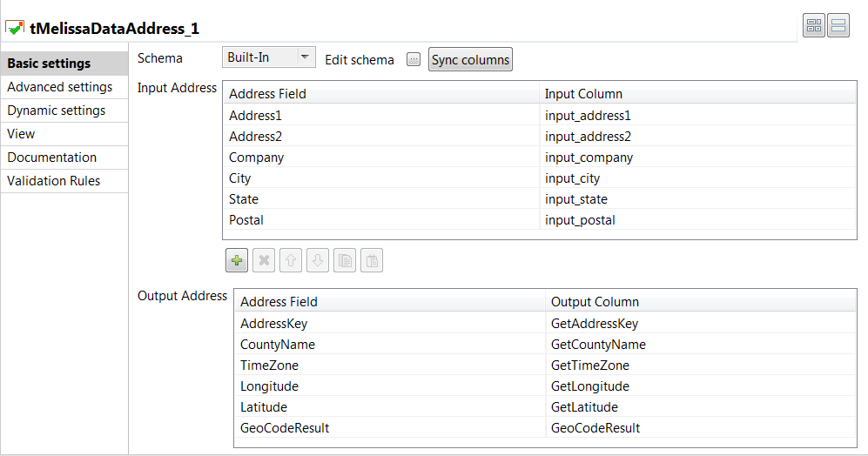Viewport: 868px width, 456px height.
Task: Switch to Dynamic settings tab
Action: (57, 111)
